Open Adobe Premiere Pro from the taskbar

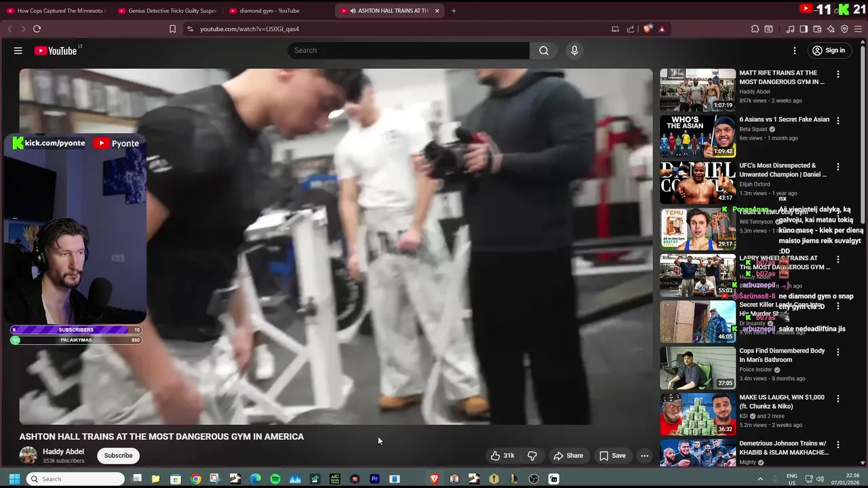tap(374, 479)
